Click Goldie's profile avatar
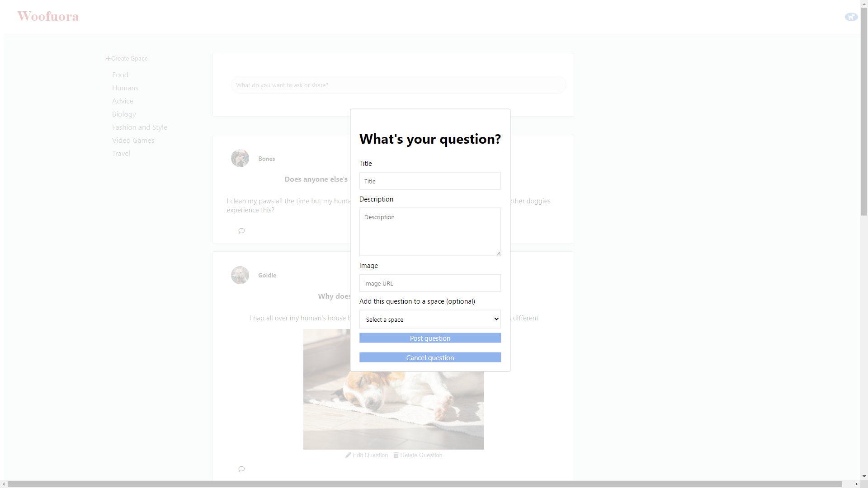Screen dimensions: 868x488 click(240, 275)
